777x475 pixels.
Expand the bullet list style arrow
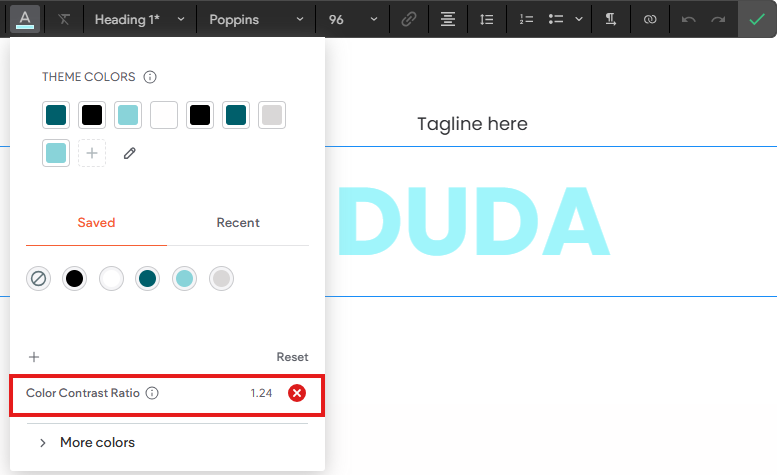point(578,19)
